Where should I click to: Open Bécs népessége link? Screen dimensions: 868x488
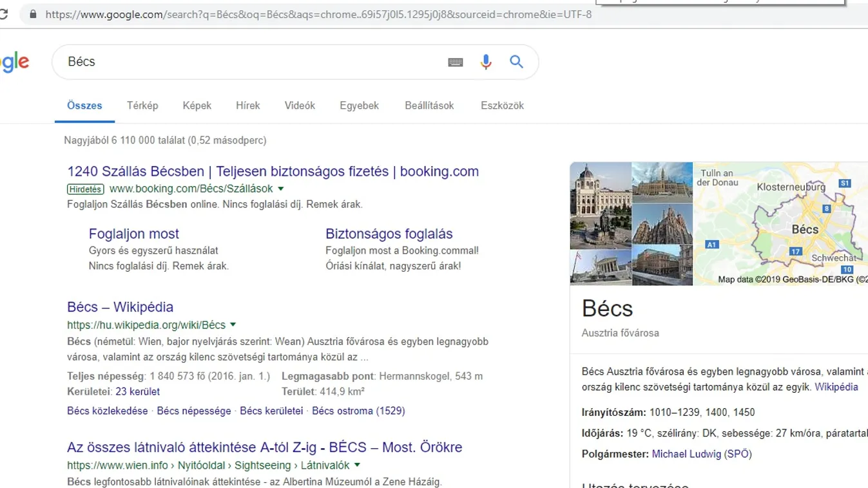[194, 411]
